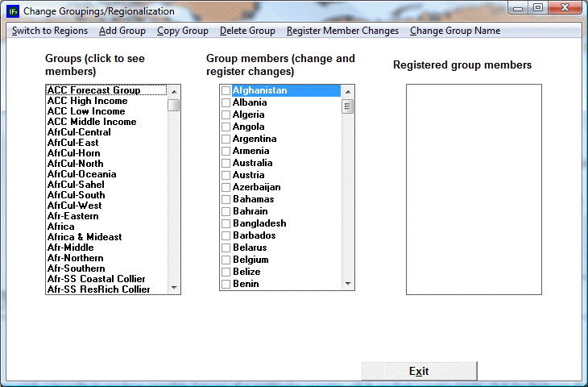
Task: Select Delete Group from the menu bar
Action: [247, 31]
